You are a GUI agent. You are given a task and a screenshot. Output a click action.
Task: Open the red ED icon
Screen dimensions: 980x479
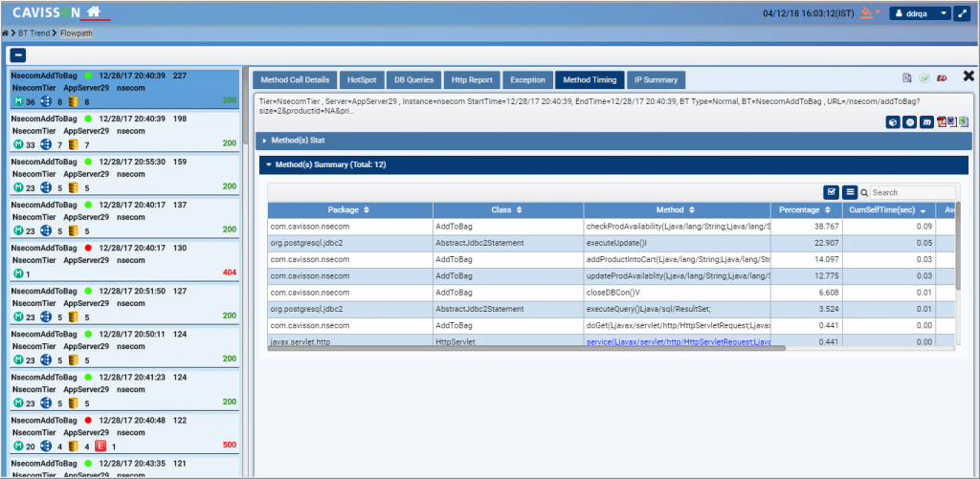click(942, 78)
